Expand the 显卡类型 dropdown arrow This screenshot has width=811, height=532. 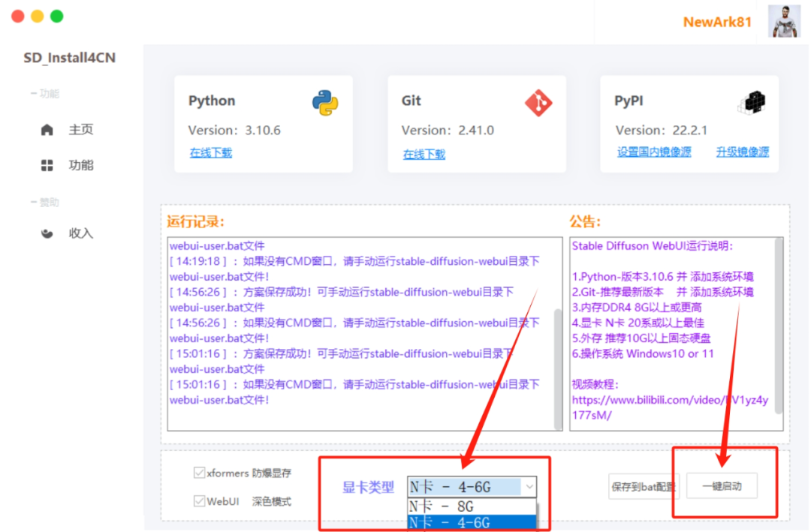click(x=529, y=486)
